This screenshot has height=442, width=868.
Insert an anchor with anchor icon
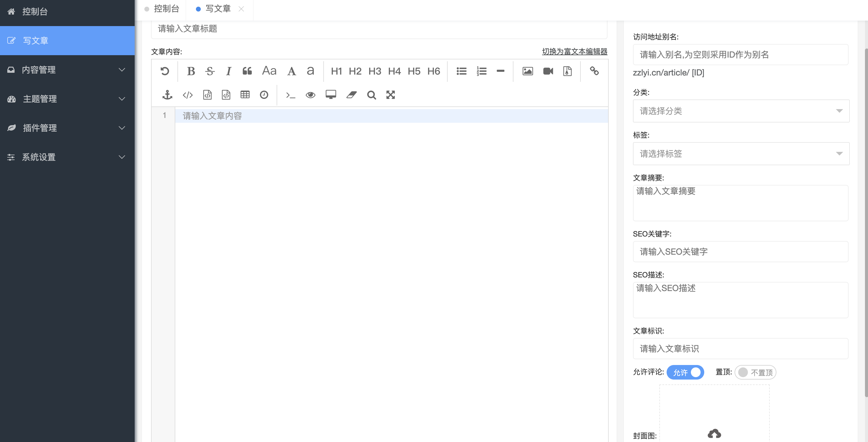[x=167, y=95]
